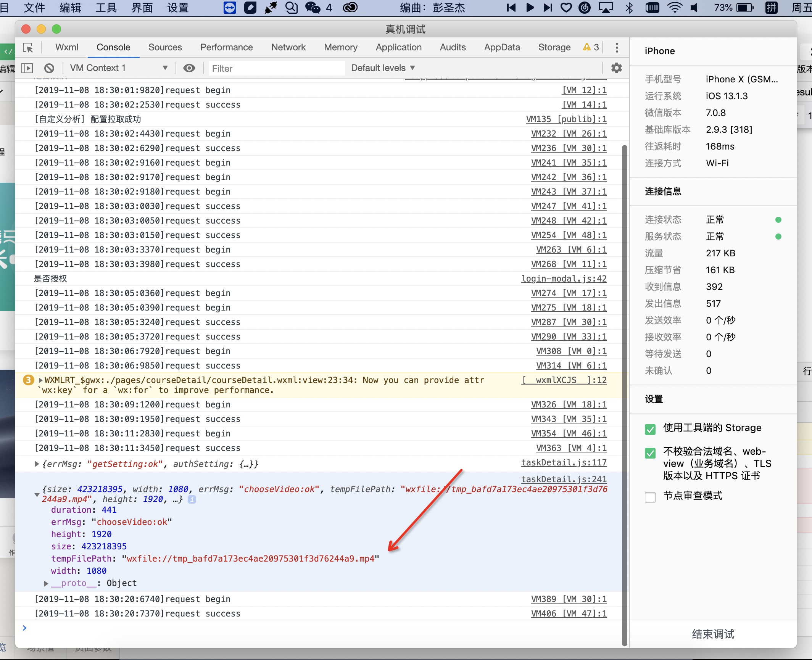Screen dimensions: 812x660
Task: Click the Creative Cloud menu bar icon
Action: coord(350,8)
